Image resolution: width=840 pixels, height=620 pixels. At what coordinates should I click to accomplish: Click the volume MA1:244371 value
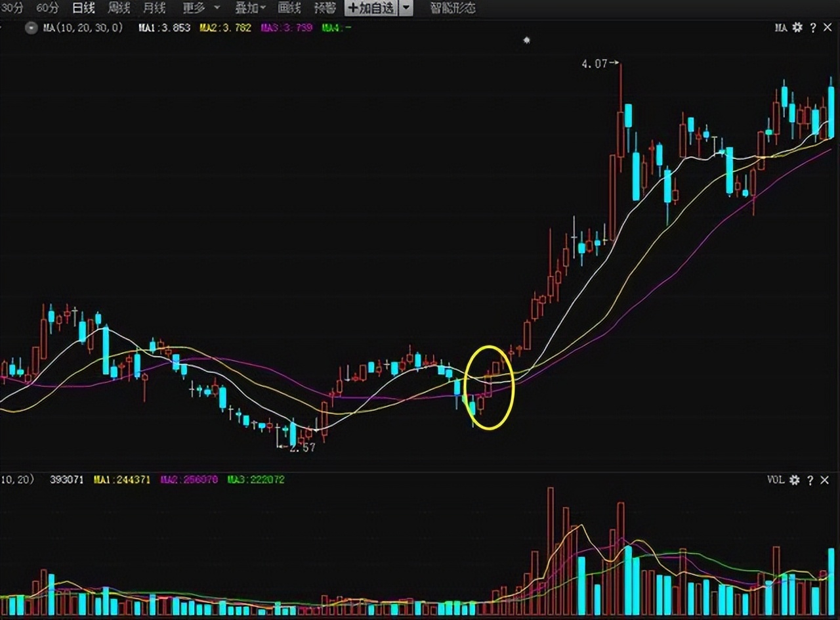(122, 479)
